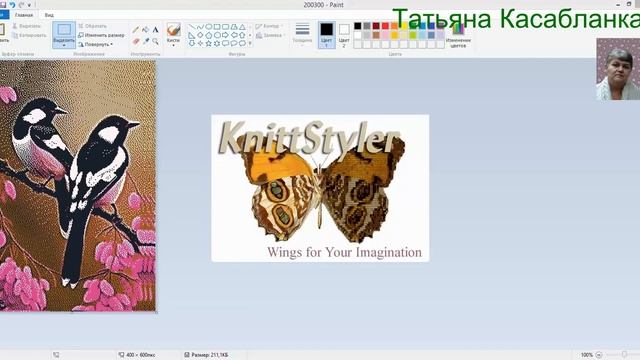
Task: Open the Толщина (line thickness) dropdown
Action: click(x=302, y=34)
